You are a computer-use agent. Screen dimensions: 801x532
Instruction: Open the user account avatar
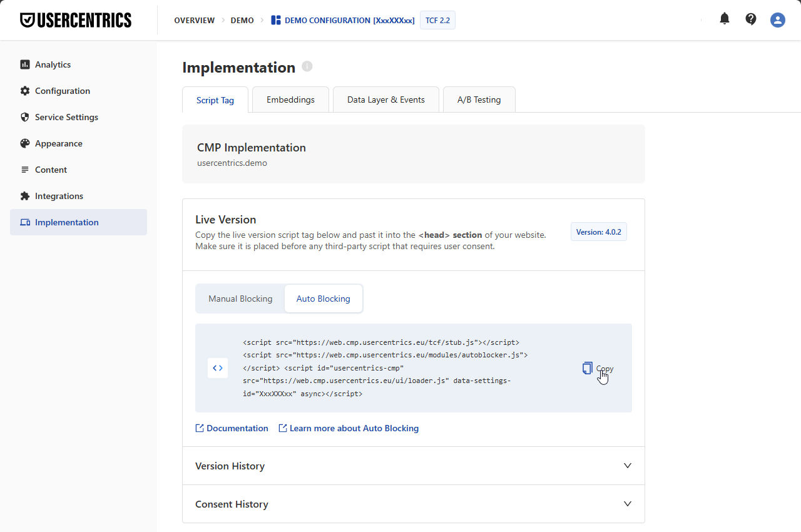[x=778, y=20]
